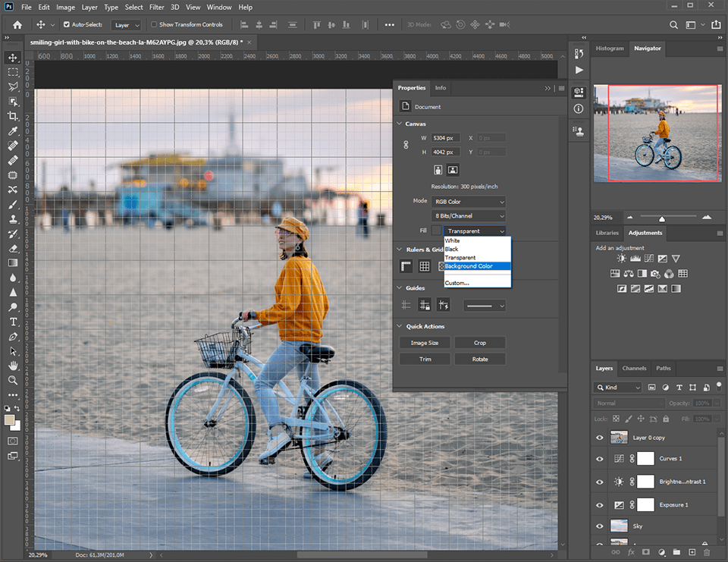Screen dimensions: 728x562
Task: Open layer styles with the fx icon
Action: tap(631, 552)
